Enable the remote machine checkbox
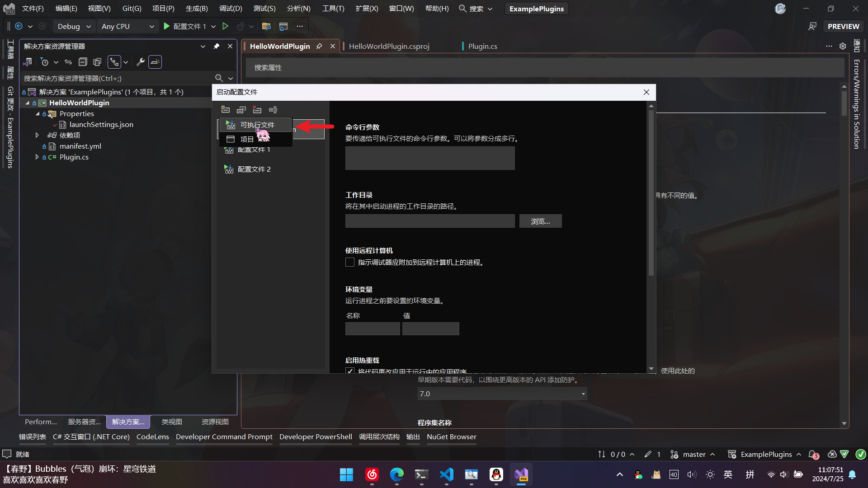The image size is (868, 488). 349,263
